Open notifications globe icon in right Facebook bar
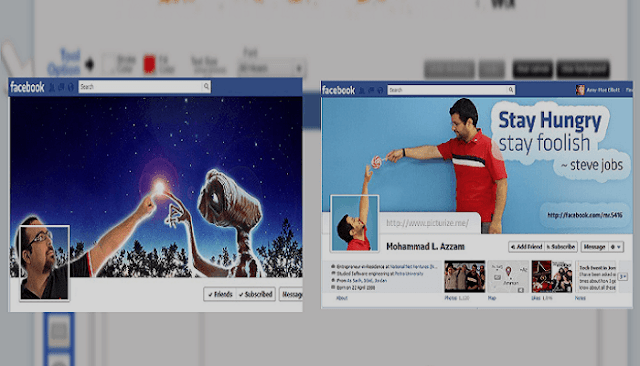This screenshot has width=640, height=366. [x=380, y=90]
